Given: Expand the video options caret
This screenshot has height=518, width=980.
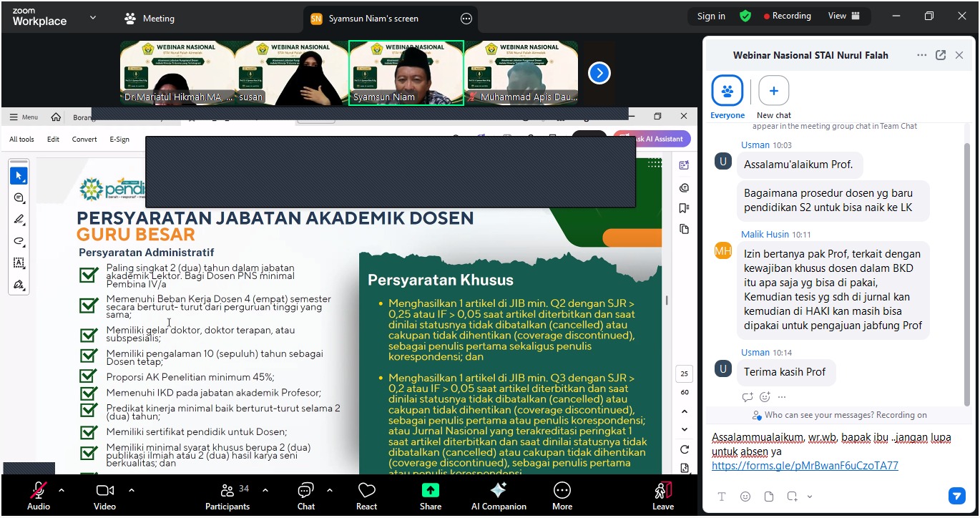Looking at the screenshot, I should click(132, 490).
